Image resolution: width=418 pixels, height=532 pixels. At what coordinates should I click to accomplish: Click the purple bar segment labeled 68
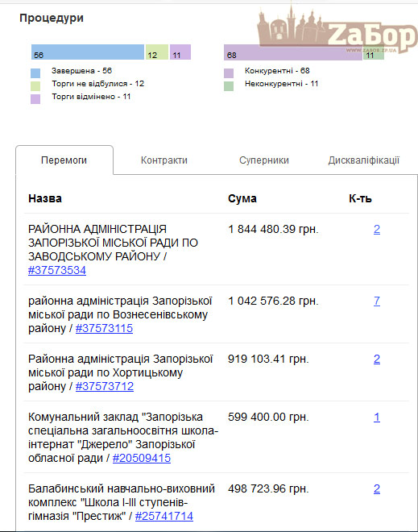pyautogui.click(x=293, y=52)
